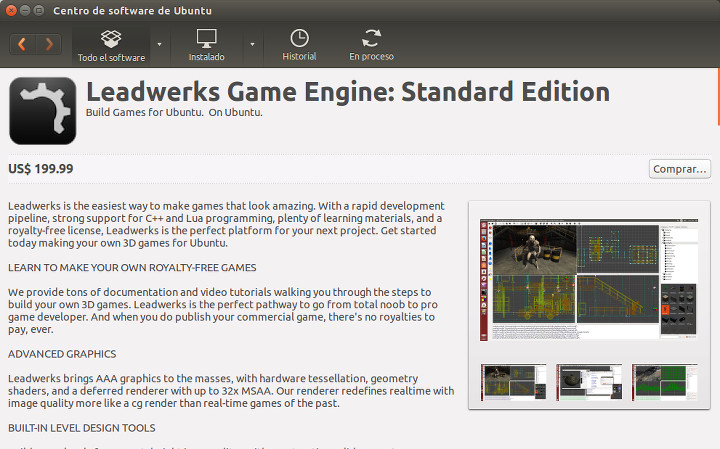Select the middle small screenshot thumbnail
Screen dimensions: 720x449
click(x=589, y=382)
